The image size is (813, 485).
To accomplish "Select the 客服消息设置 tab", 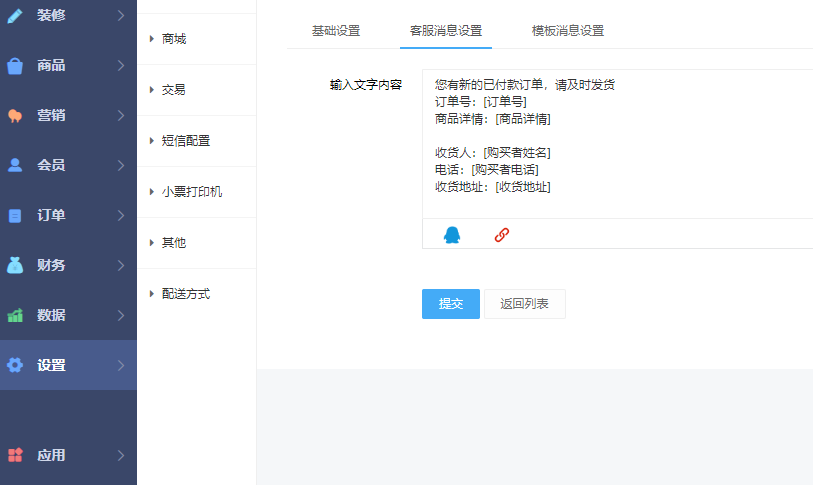I will (x=446, y=31).
